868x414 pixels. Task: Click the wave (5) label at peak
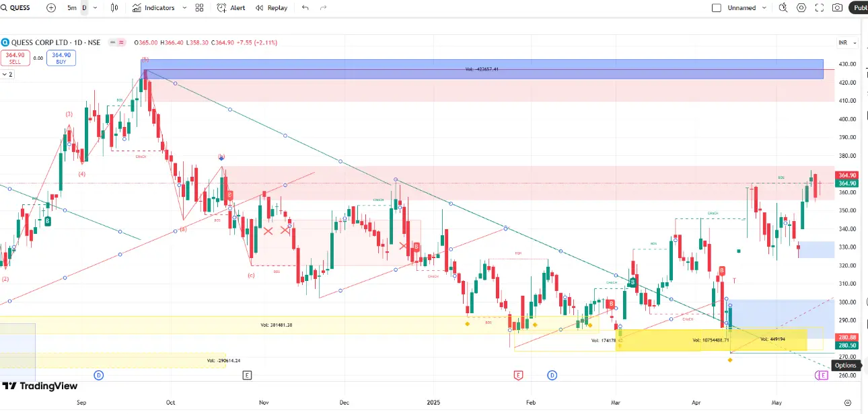click(145, 60)
